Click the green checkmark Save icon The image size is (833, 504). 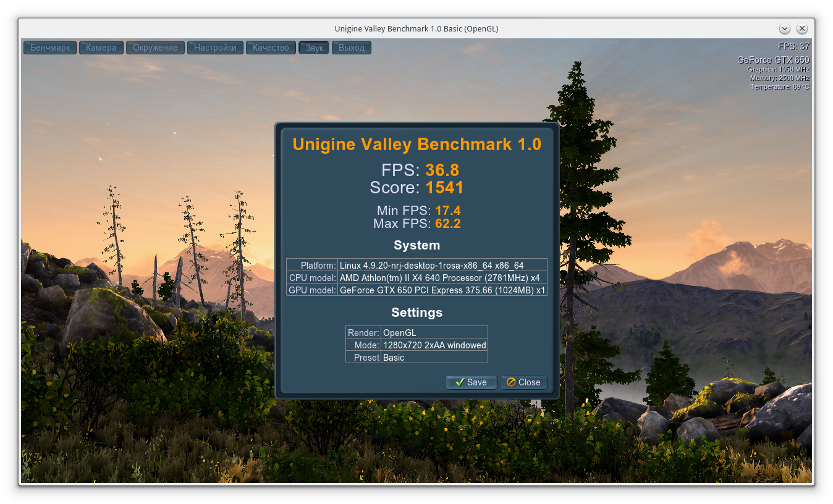pyautogui.click(x=460, y=382)
